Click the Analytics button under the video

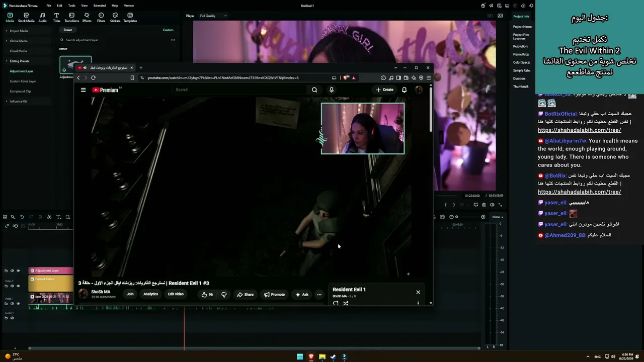click(x=150, y=294)
